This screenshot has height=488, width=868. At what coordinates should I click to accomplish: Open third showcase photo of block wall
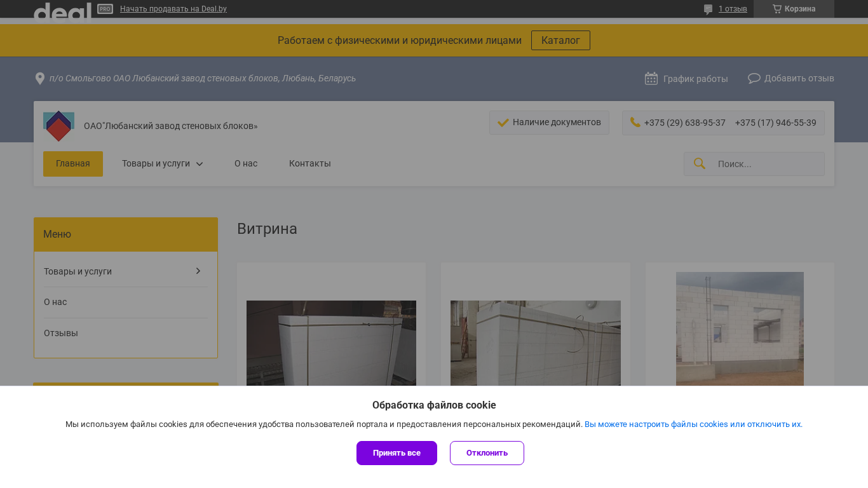(740, 329)
